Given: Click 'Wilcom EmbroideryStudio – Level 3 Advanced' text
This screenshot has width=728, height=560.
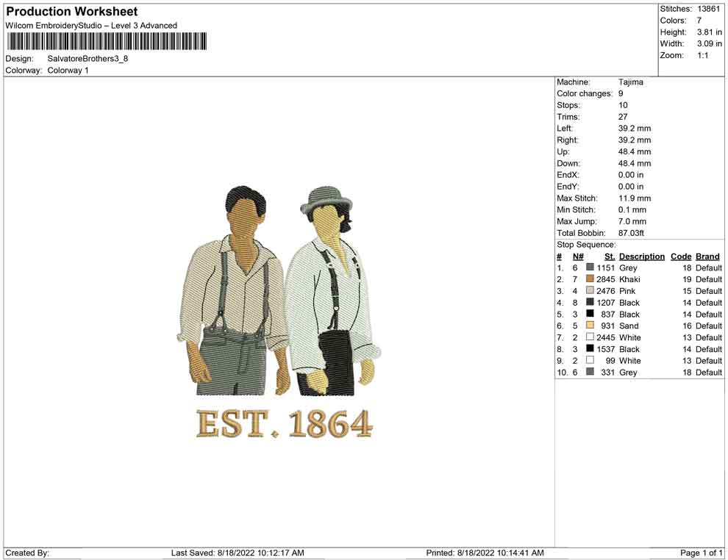Looking at the screenshot, I should click(91, 26).
